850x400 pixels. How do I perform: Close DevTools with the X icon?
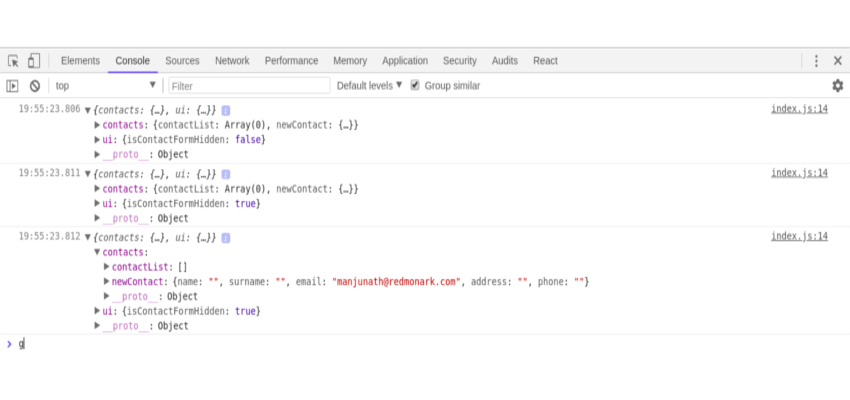tap(837, 61)
